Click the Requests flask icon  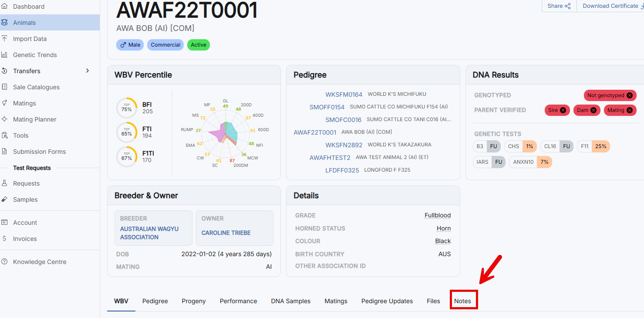[4, 183]
